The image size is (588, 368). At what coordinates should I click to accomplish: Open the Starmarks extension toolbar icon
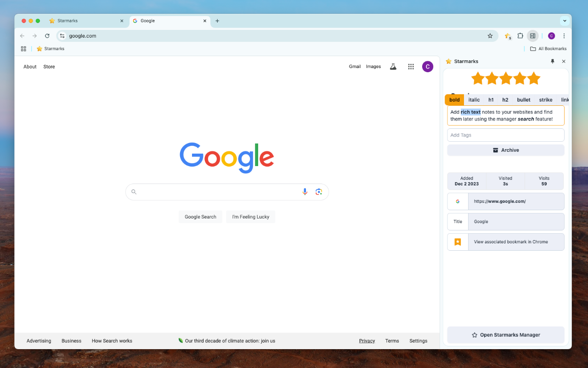coord(508,36)
